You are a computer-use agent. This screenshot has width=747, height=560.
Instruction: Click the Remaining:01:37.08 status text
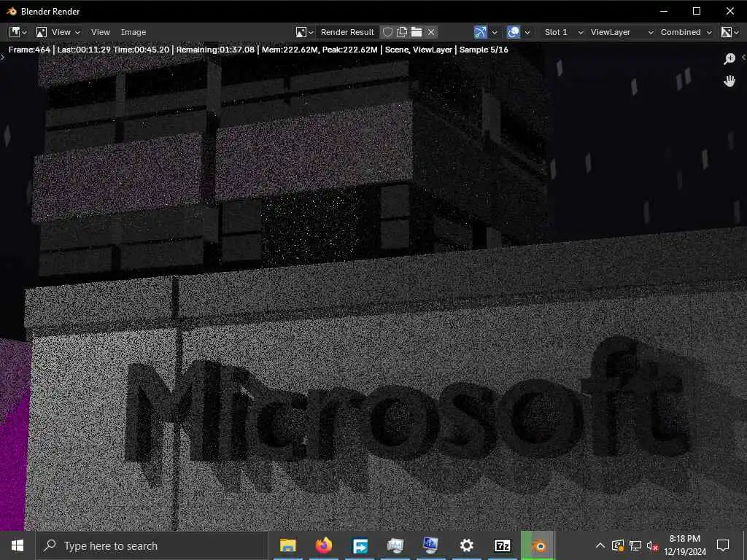pyautogui.click(x=215, y=50)
